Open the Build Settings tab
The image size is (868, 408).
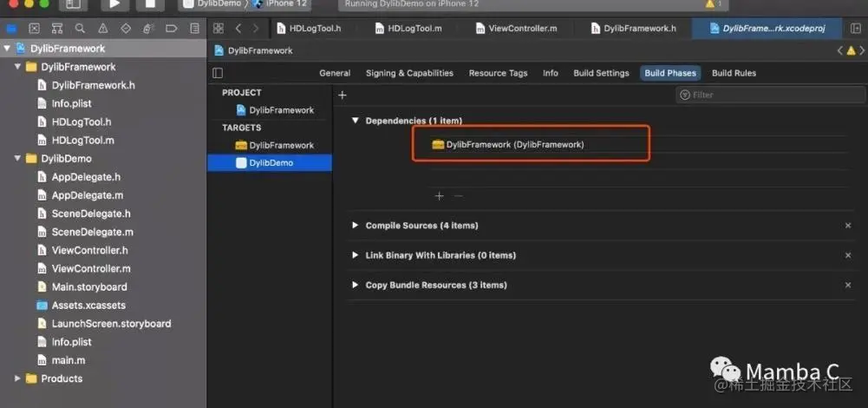point(601,73)
